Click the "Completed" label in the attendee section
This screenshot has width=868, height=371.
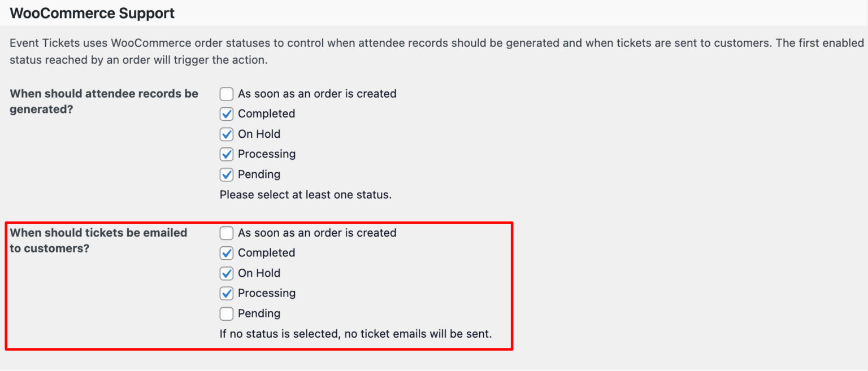(266, 114)
